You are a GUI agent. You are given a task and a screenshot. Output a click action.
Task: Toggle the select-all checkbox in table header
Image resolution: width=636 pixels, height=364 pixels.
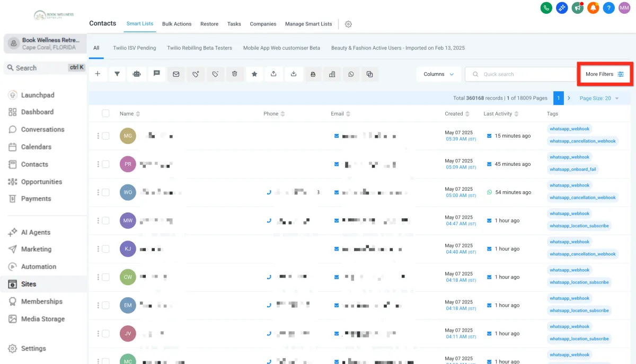coord(105,113)
